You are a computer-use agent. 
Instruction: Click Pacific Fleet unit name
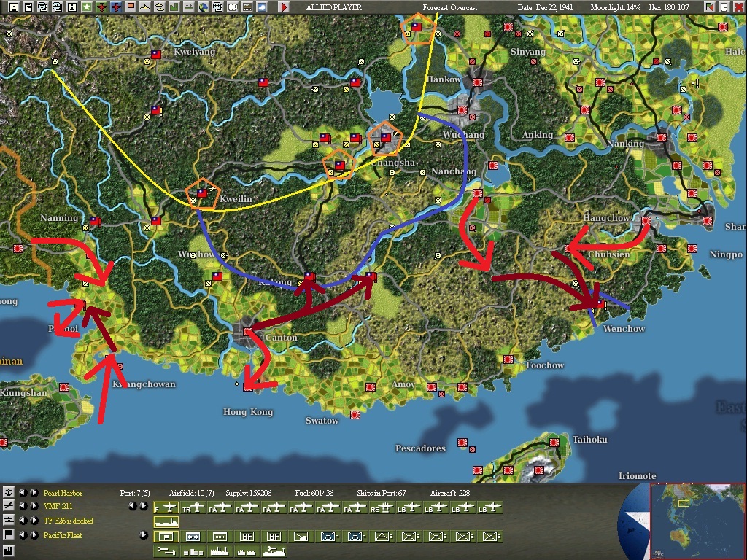tap(63, 535)
